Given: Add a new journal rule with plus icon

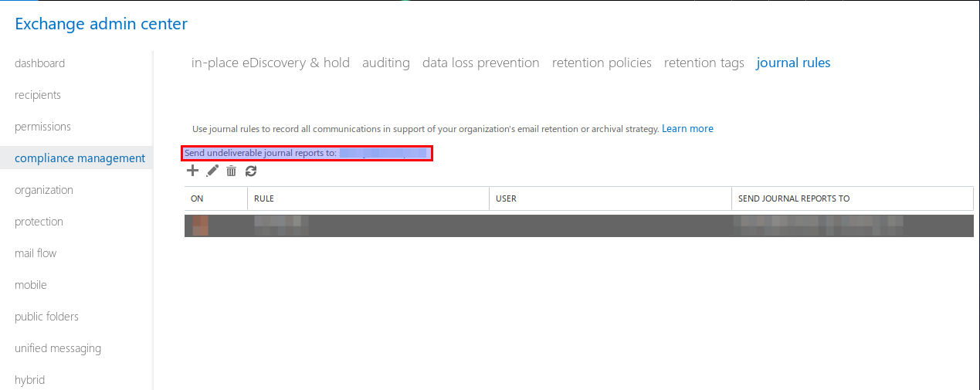Looking at the screenshot, I should (193, 171).
